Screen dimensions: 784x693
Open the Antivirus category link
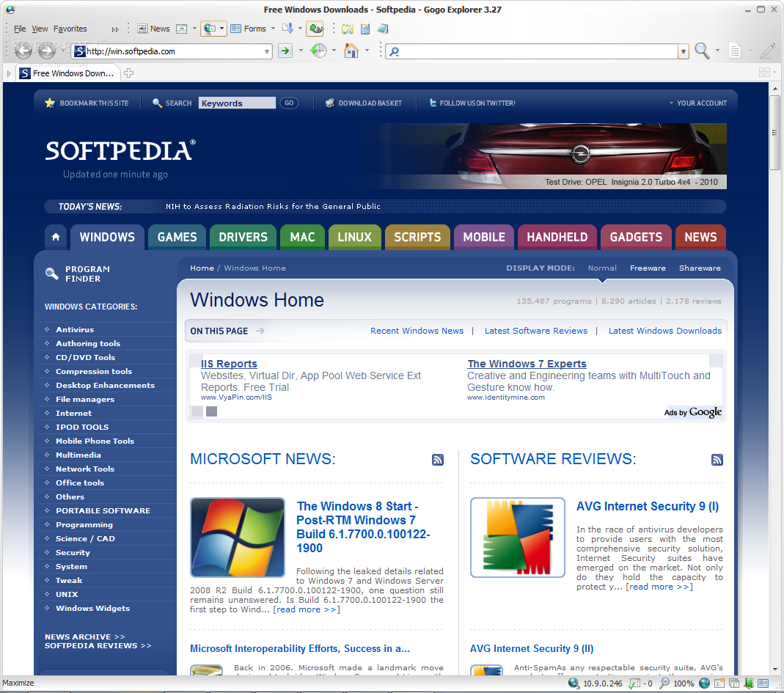coord(75,329)
